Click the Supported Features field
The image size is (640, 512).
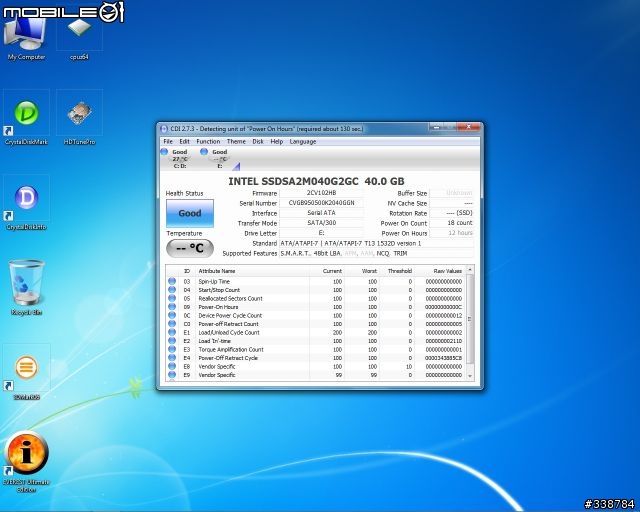coord(376,254)
